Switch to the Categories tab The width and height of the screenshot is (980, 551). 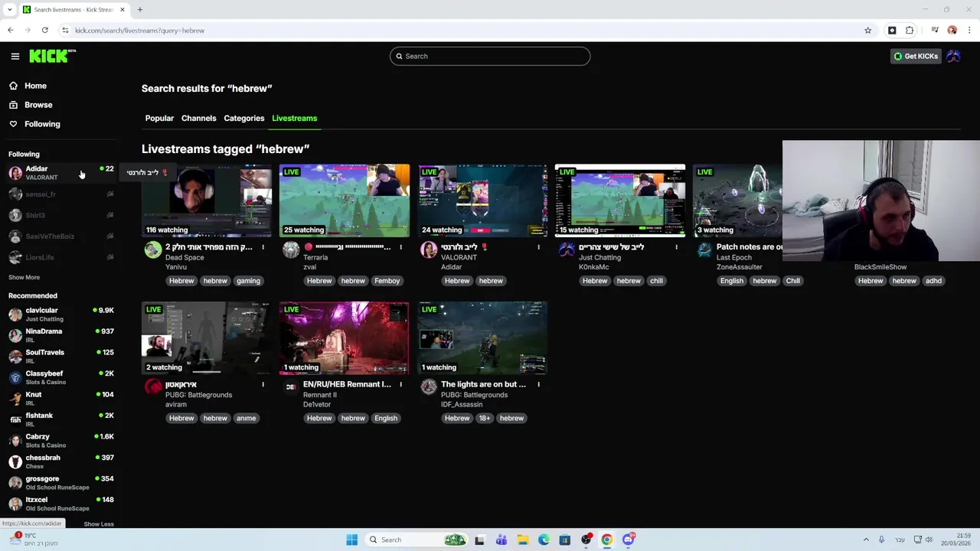tap(244, 119)
